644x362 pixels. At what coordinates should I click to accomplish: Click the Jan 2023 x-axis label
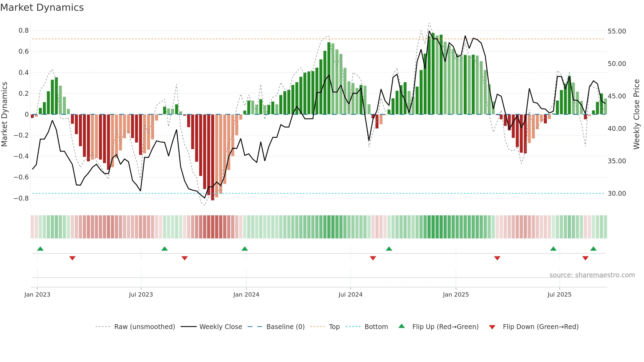point(37,294)
